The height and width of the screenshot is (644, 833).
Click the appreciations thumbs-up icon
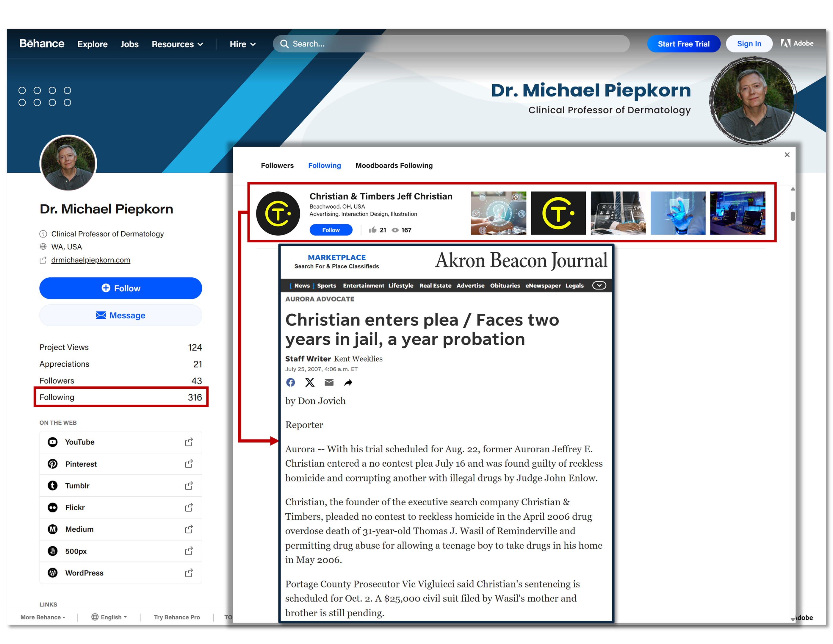373,230
